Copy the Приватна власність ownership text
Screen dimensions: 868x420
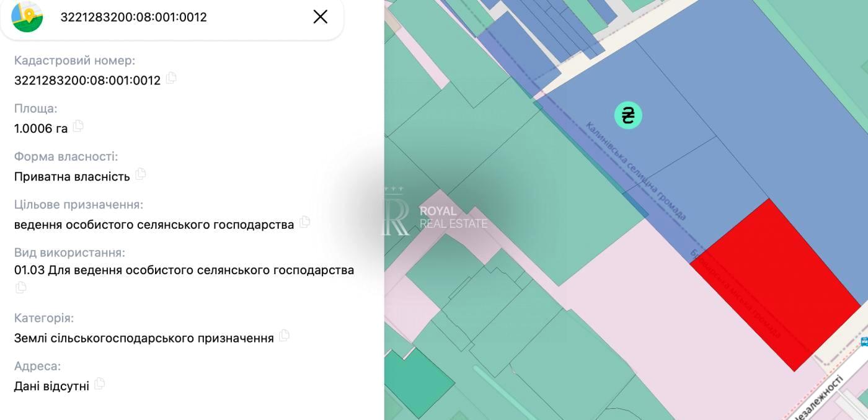point(141,174)
